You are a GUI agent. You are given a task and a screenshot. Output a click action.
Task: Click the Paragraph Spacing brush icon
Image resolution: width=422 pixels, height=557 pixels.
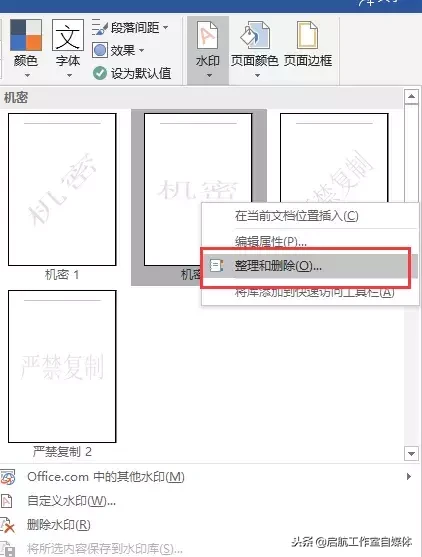tap(99, 27)
